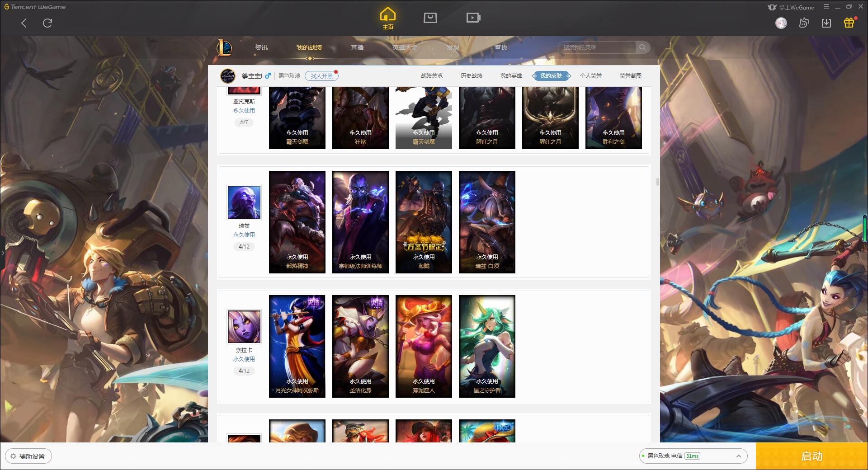Viewport: 868px width, 470px height.
Task: Open the WeGame hamburger menu
Action: pos(826,7)
